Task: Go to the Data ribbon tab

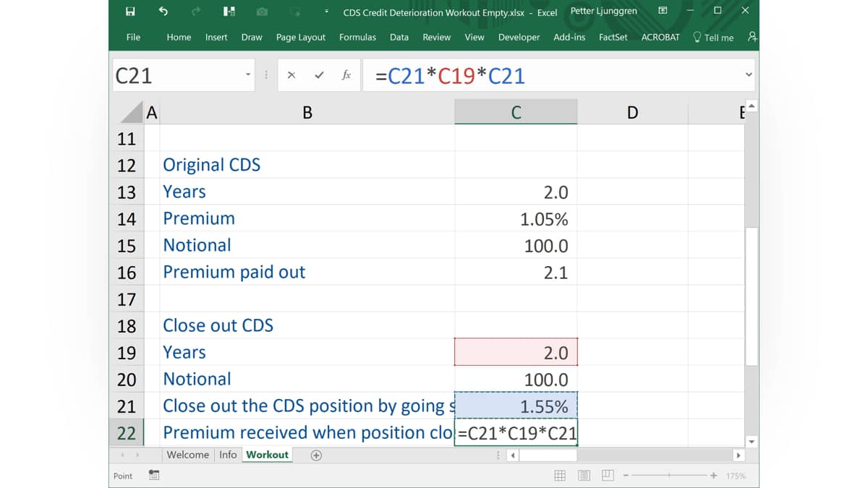Action: pos(399,37)
